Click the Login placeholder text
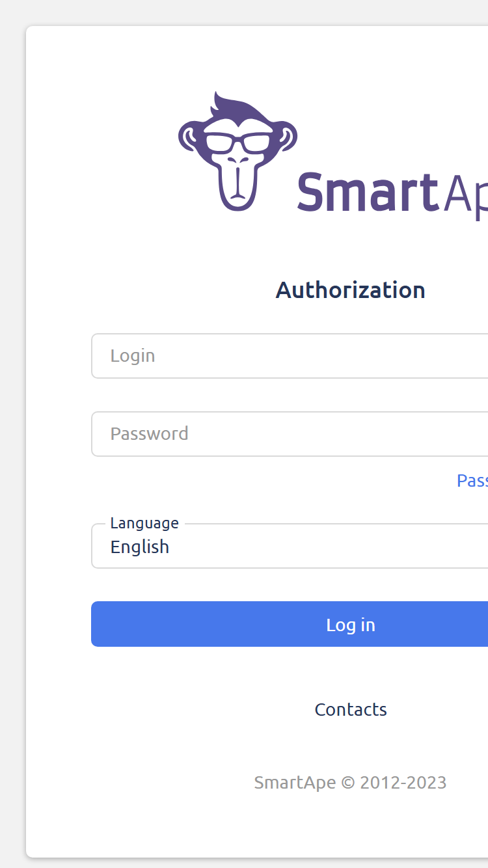The image size is (488, 868). coord(133,356)
